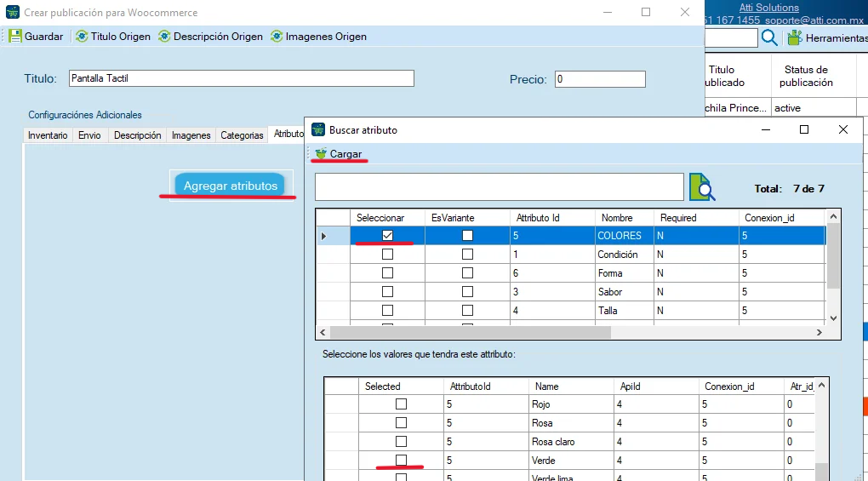Check Seleccionar for the Forma row
This screenshot has height=481, width=868.
click(387, 273)
